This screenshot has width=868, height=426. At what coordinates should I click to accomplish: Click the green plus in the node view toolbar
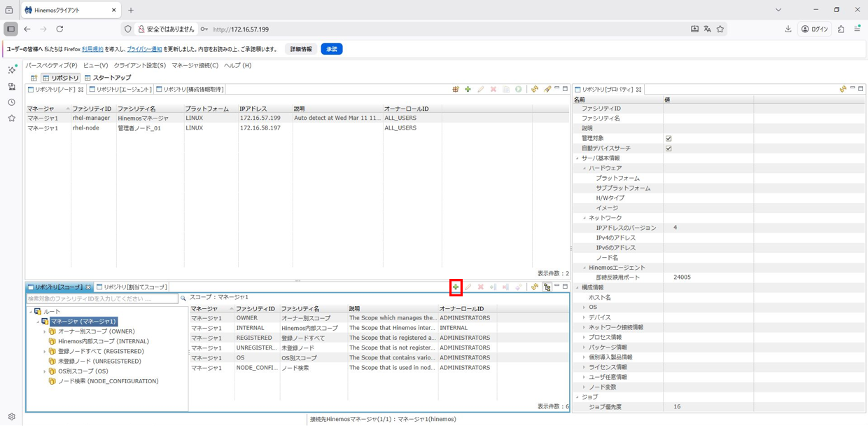click(468, 90)
